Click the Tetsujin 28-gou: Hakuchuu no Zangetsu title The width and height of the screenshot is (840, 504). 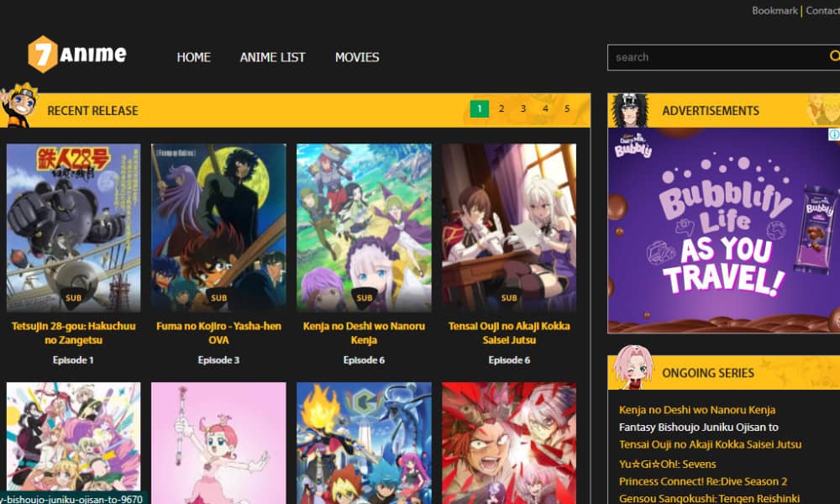(73, 333)
